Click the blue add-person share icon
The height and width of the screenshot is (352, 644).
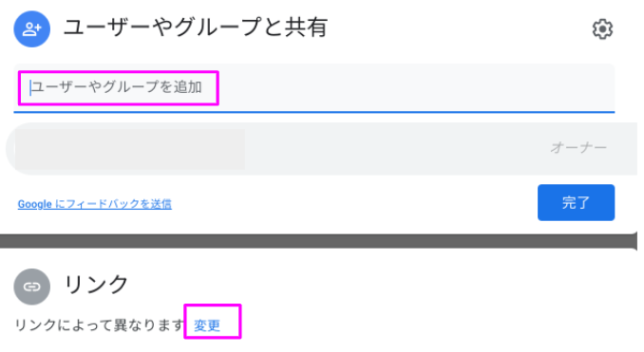(x=32, y=29)
